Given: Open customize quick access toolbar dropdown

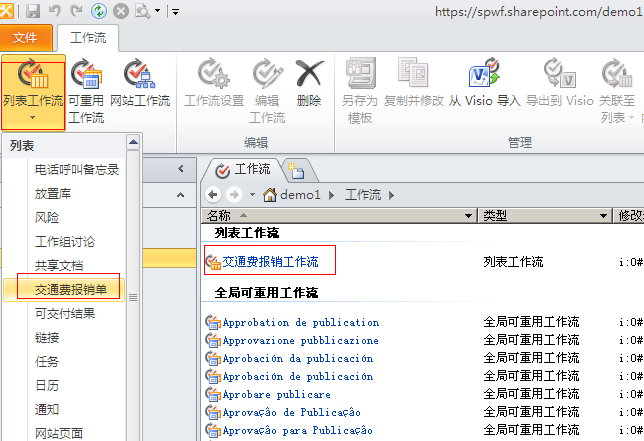Looking at the screenshot, I should point(175,12).
